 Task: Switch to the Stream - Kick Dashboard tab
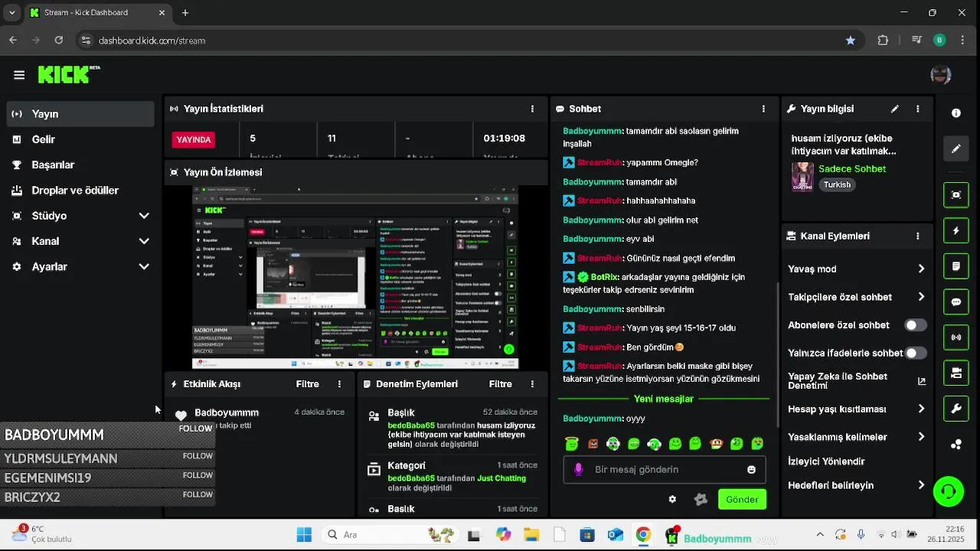coord(98,13)
